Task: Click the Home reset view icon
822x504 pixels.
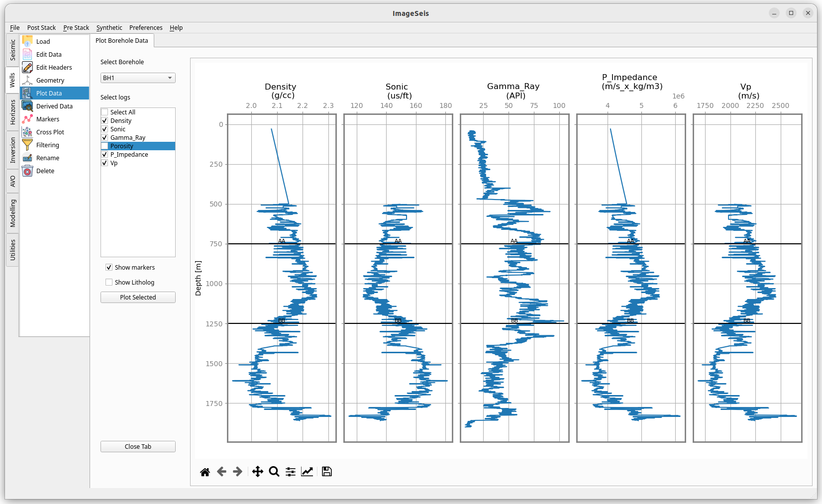Action: click(205, 472)
